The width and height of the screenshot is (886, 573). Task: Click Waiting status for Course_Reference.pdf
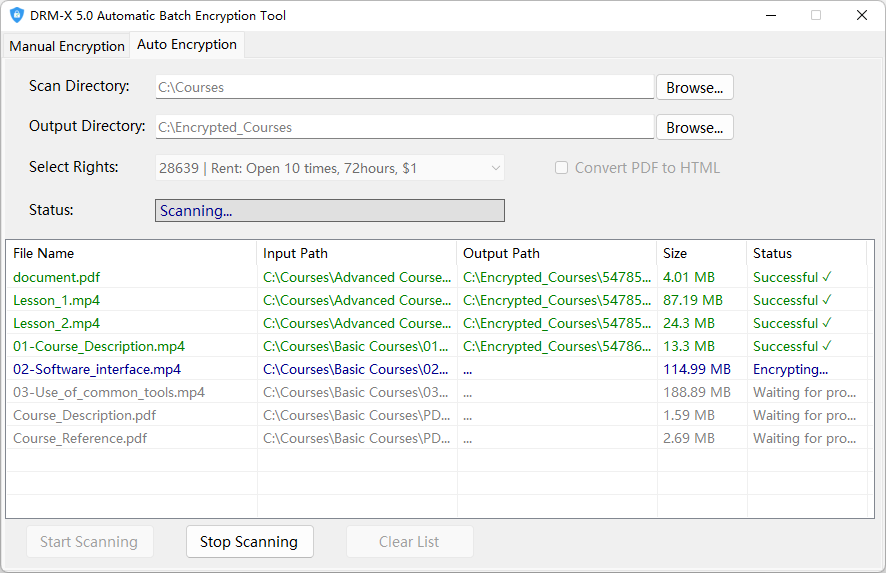pyautogui.click(x=805, y=438)
